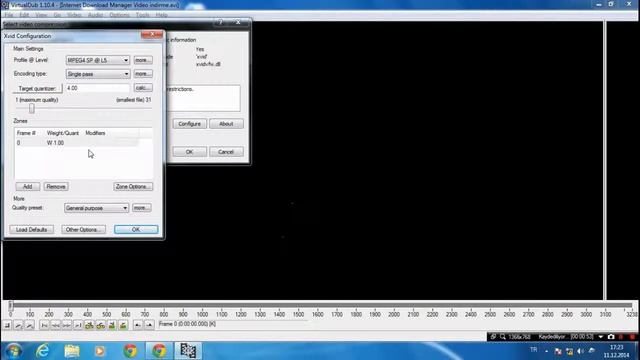The width and height of the screenshot is (640, 360).
Task: Open Windows Explorer folder icon on taskbar
Action: [72, 351]
